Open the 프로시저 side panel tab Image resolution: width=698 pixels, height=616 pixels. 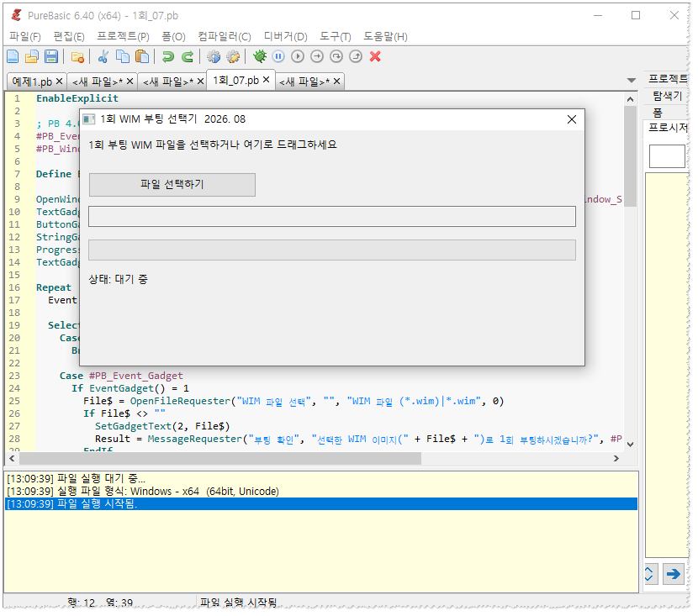[x=668, y=128]
